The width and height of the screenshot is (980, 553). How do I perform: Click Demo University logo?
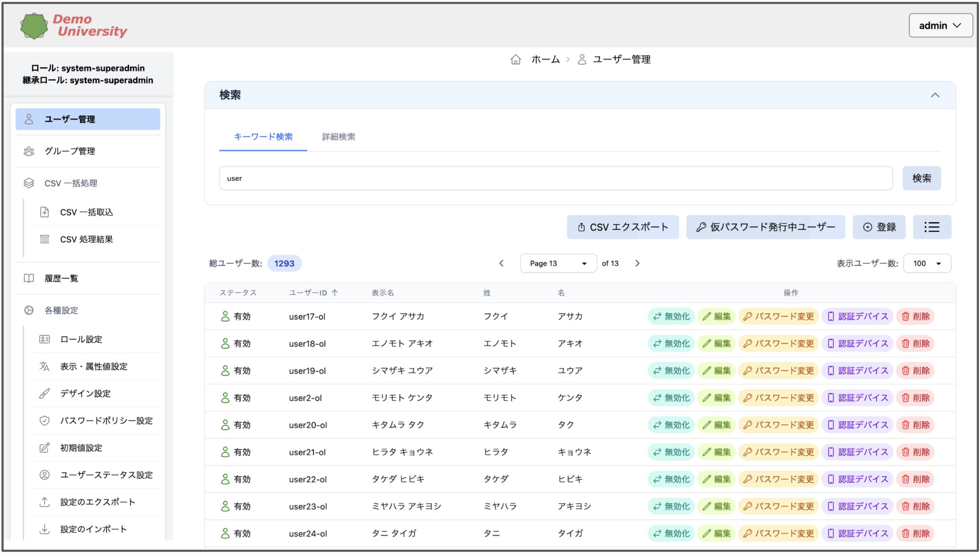pyautogui.click(x=73, y=25)
